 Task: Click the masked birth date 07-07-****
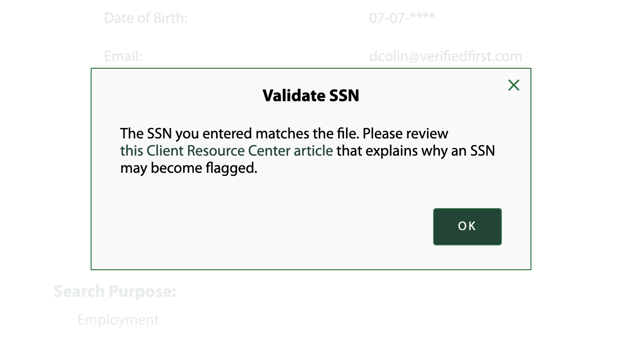(x=402, y=18)
